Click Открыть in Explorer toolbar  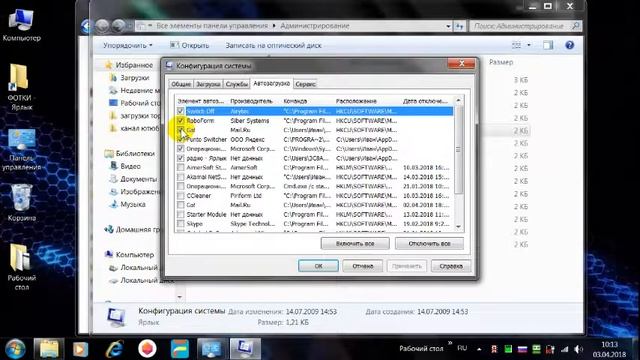pos(190,45)
